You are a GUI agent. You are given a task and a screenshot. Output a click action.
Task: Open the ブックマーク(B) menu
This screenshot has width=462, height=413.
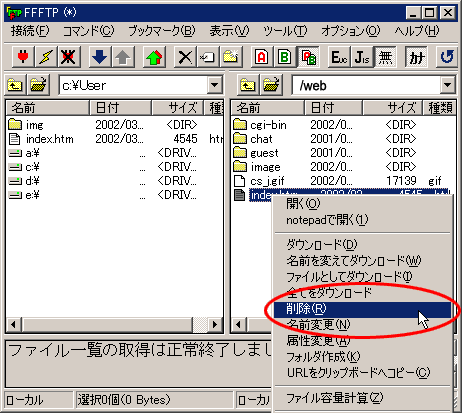tap(162, 31)
